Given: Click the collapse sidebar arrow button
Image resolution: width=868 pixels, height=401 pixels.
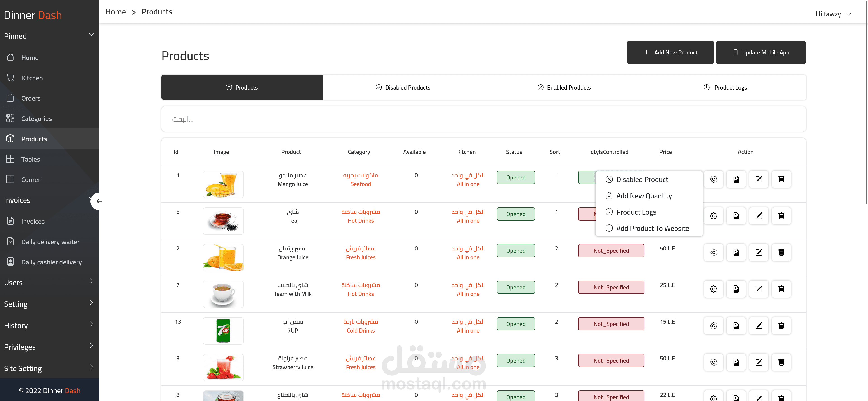Looking at the screenshot, I should pos(99,201).
